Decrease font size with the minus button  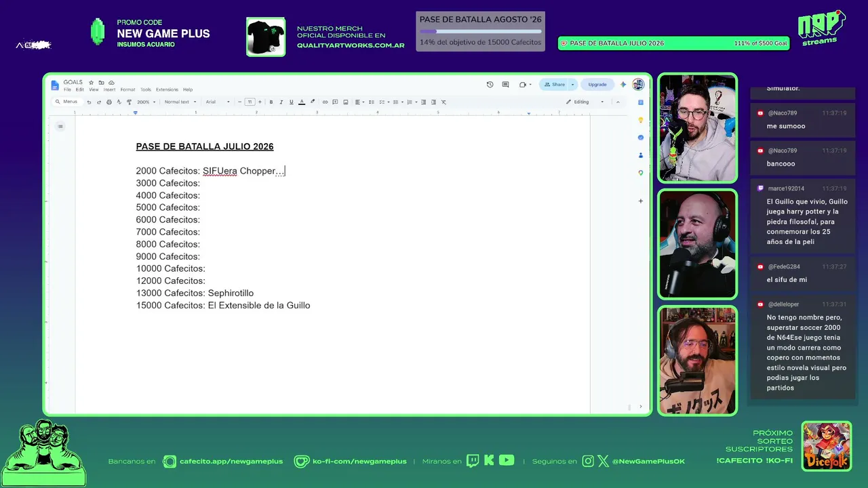239,102
